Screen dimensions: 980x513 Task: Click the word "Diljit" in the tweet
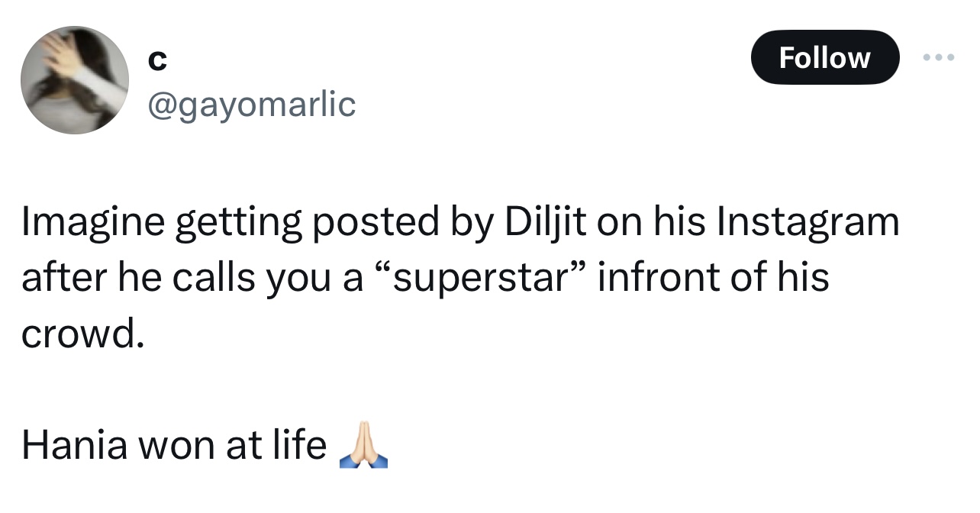[543, 222]
